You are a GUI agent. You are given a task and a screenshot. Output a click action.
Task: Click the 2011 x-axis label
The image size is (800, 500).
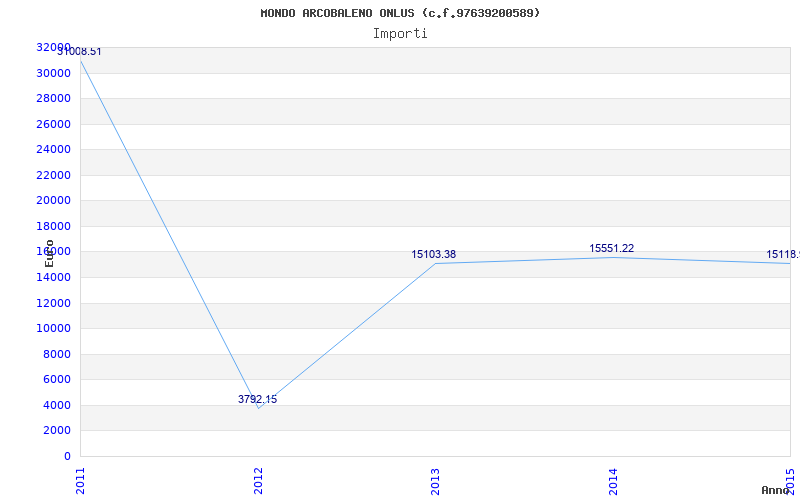[80, 481]
